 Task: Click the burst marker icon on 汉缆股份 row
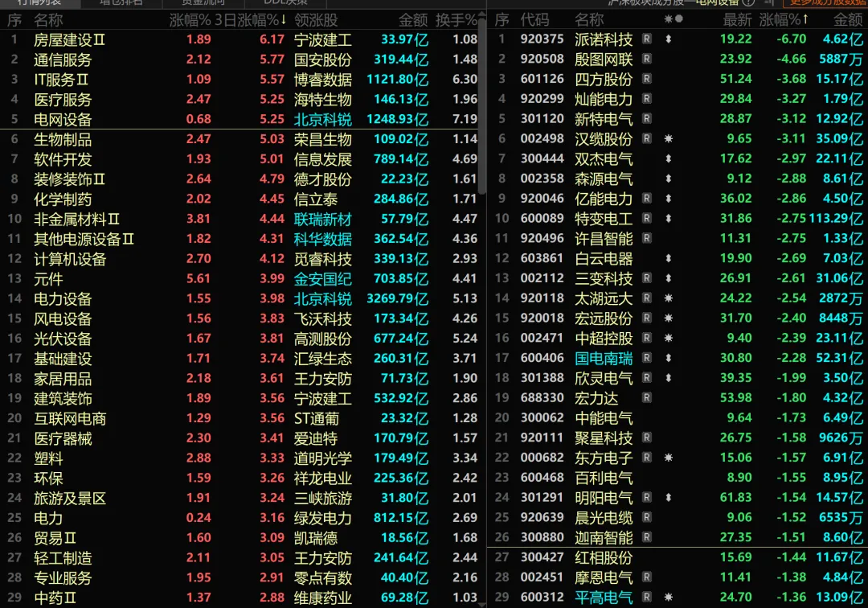tap(668, 138)
